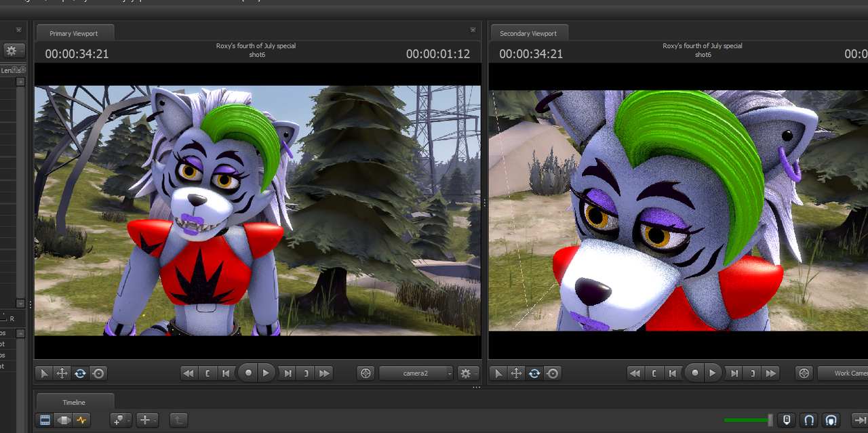Click session title text in Primary Viewport header
868x433 pixels.
256,46
